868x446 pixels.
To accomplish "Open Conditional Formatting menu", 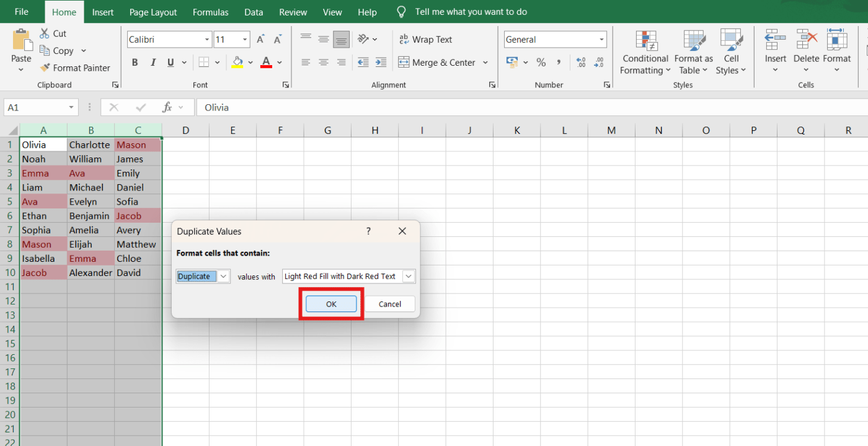I will pyautogui.click(x=645, y=52).
